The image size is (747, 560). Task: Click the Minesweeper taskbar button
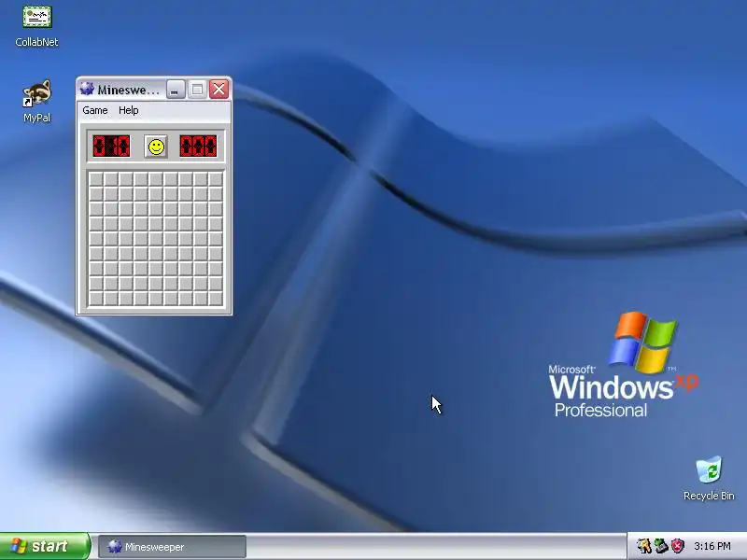(x=172, y=547)
